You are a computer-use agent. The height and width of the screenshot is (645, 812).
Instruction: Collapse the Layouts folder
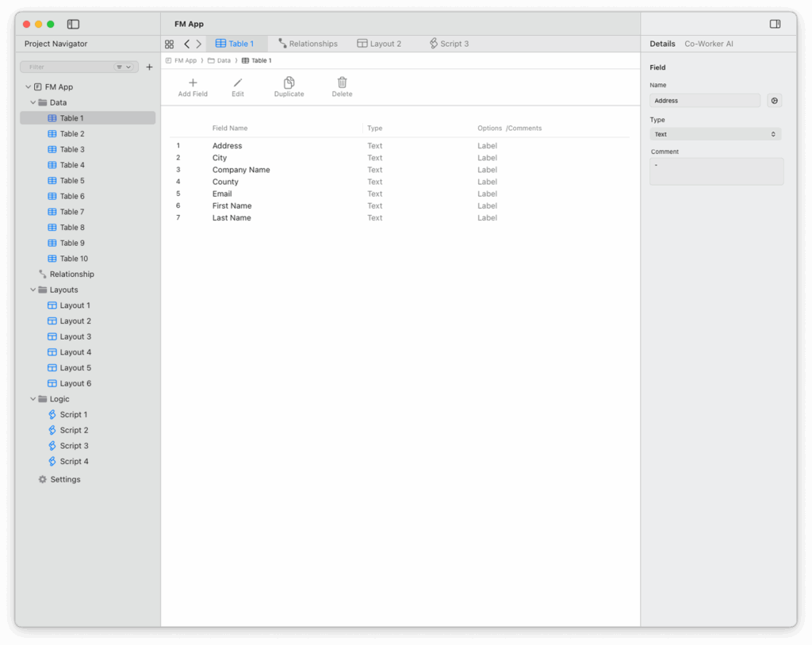point(33,290)
